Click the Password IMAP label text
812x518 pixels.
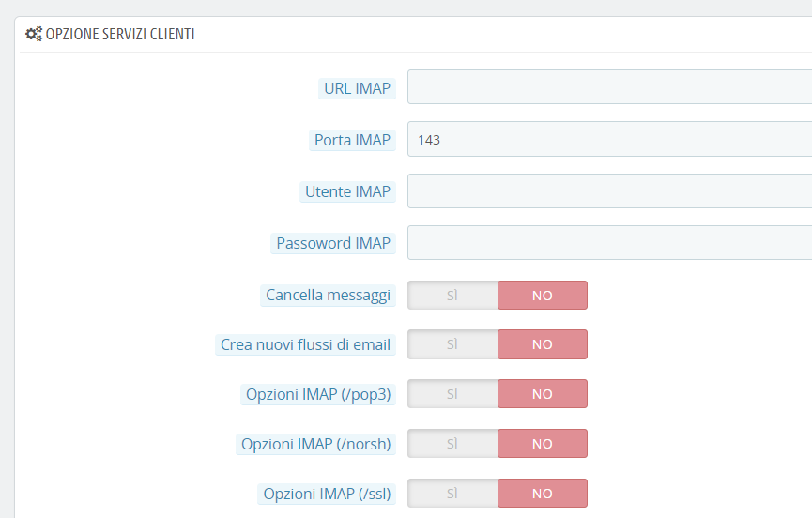[x=332, y=243]
